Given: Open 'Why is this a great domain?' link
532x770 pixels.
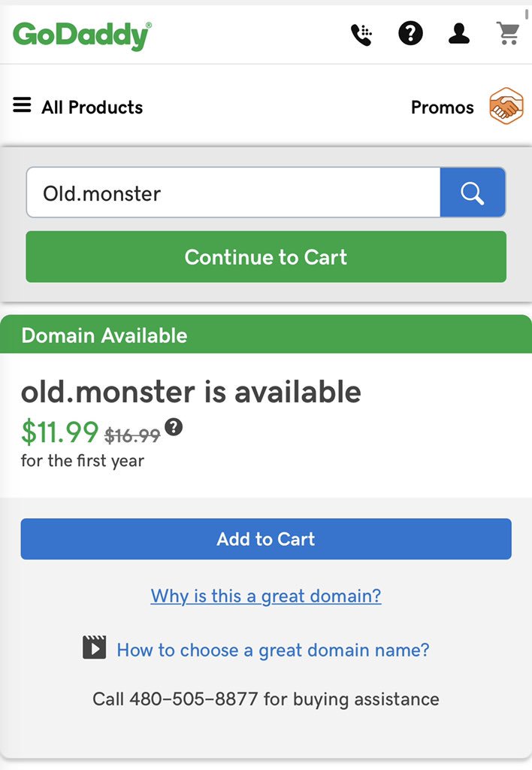Looking at the screenshot, I should [x=266, y=596].
